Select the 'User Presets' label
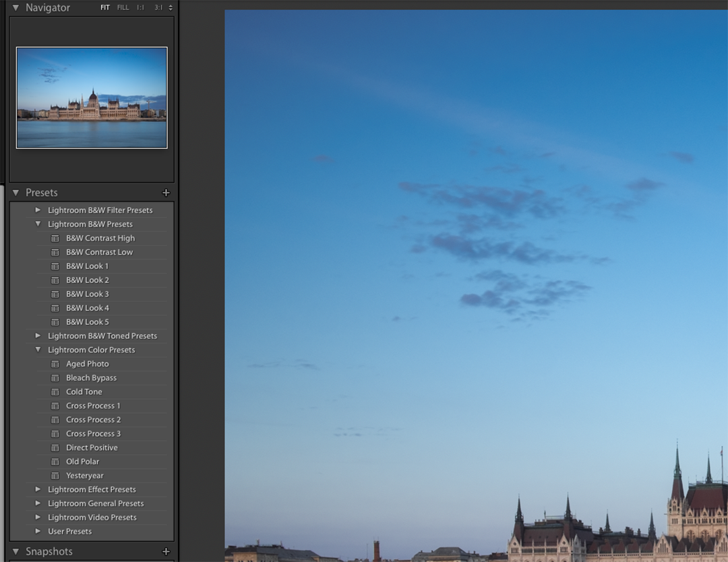 69,531
